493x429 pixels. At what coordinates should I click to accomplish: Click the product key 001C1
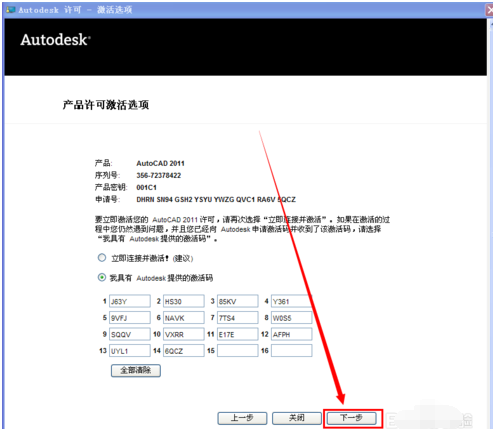pos(146,187)
